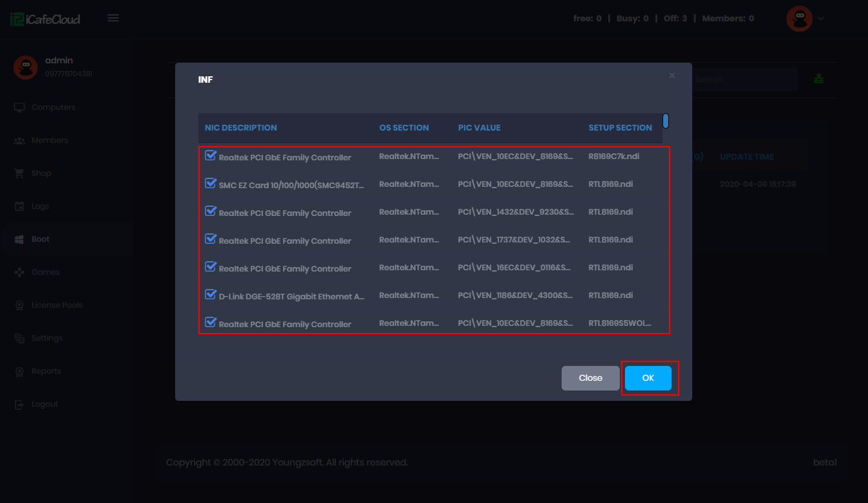Sort by SETUP SECTION column header

620,128
